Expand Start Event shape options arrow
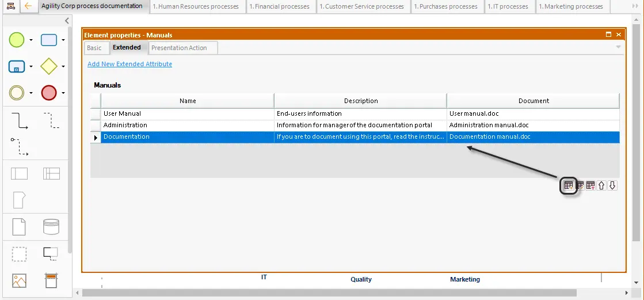644x300 pixels. tap(31, 40)
